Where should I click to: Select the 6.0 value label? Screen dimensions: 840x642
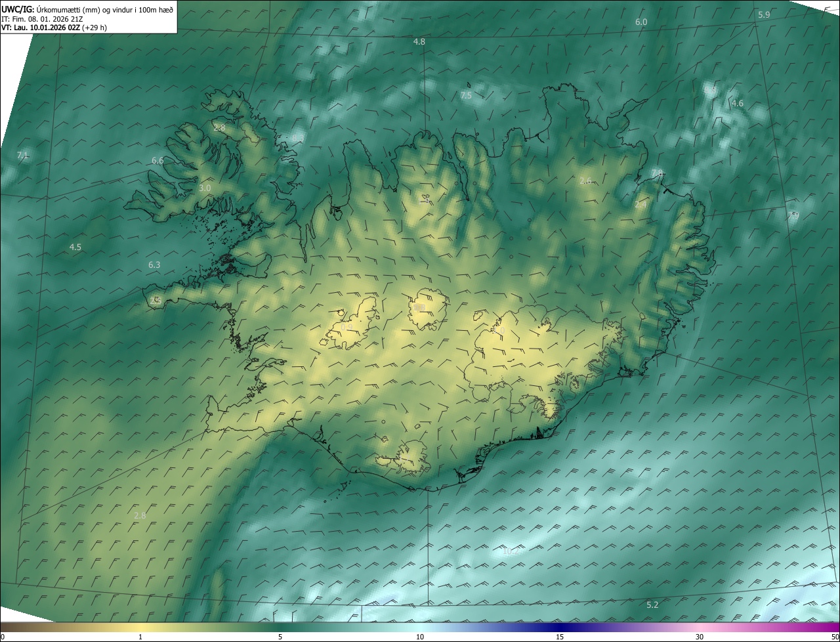point(641,22)
